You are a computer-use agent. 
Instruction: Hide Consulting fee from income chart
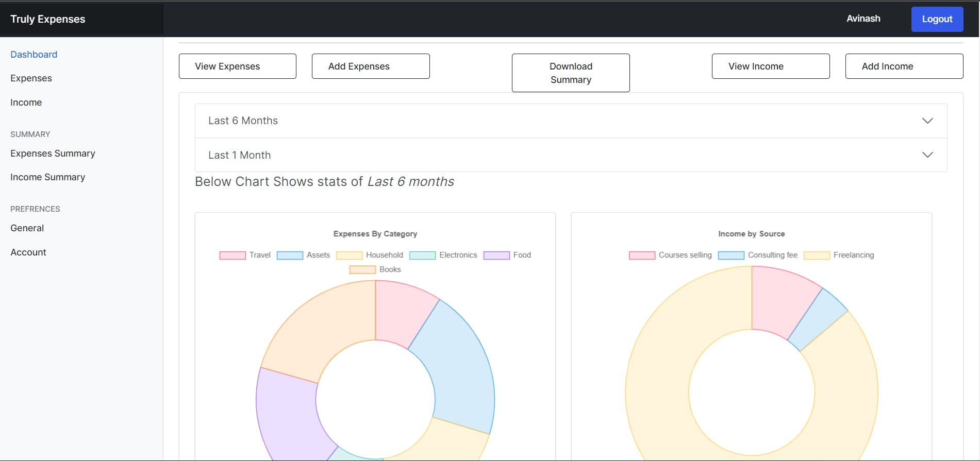[731, 255]
